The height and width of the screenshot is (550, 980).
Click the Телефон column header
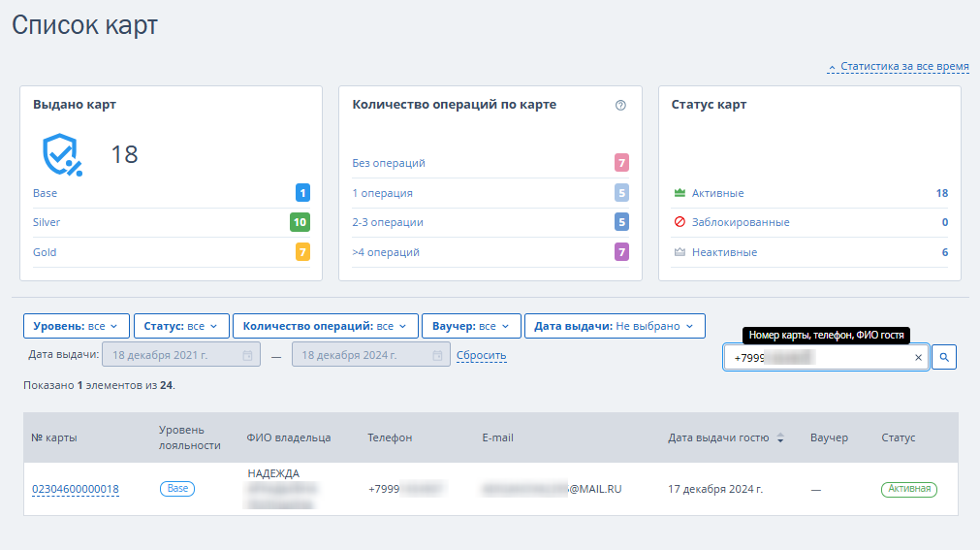coord(390,437)
